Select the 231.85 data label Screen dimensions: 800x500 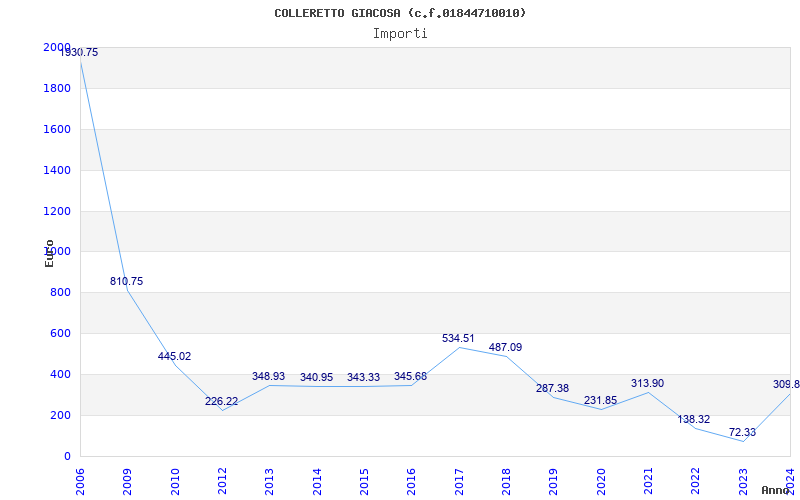coord(601,401)
